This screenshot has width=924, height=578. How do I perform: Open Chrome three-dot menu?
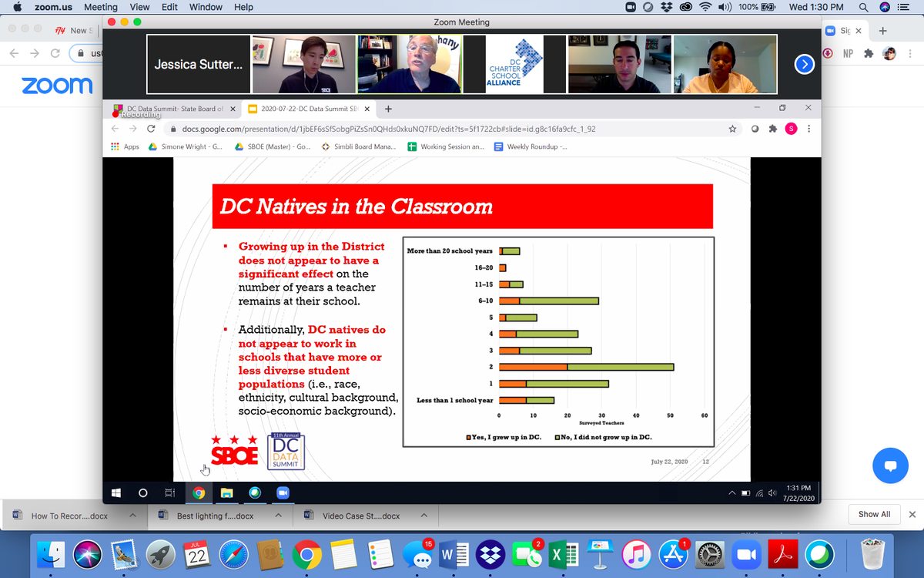[909, 54]
